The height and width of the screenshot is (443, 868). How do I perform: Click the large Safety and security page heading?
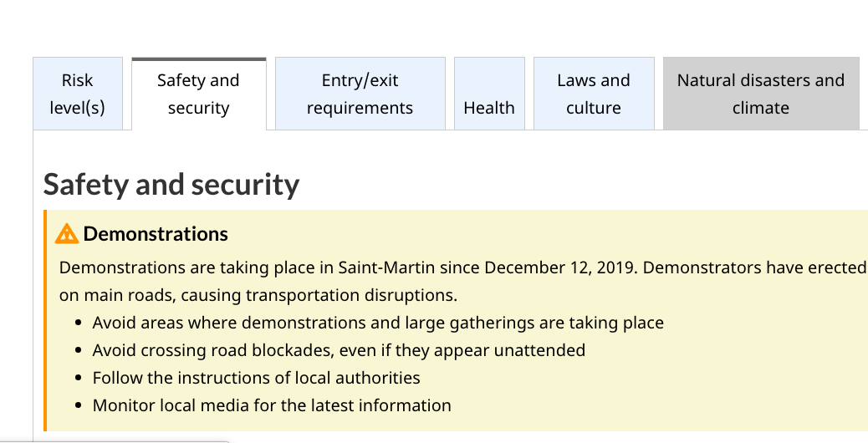[x=171, y=185]
